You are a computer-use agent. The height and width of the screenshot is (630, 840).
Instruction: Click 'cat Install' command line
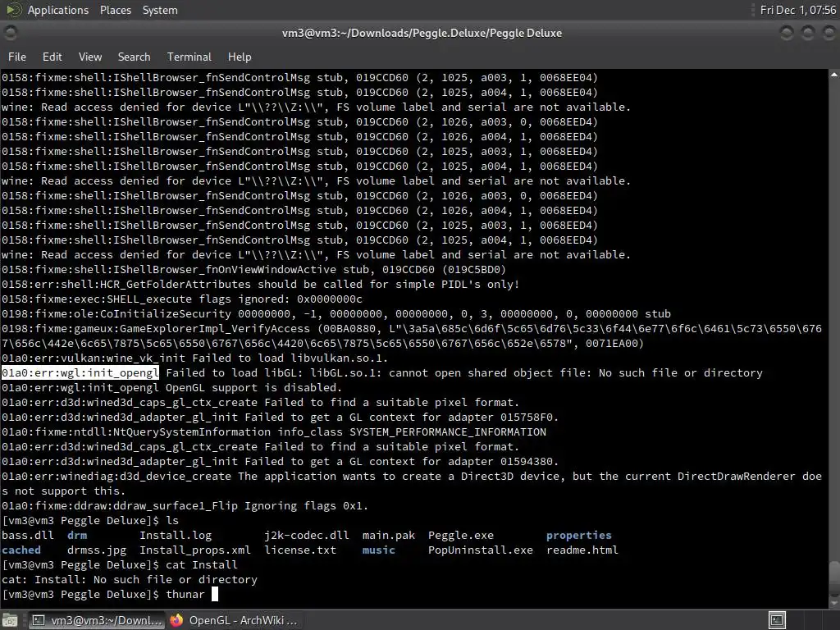[120, 565]
